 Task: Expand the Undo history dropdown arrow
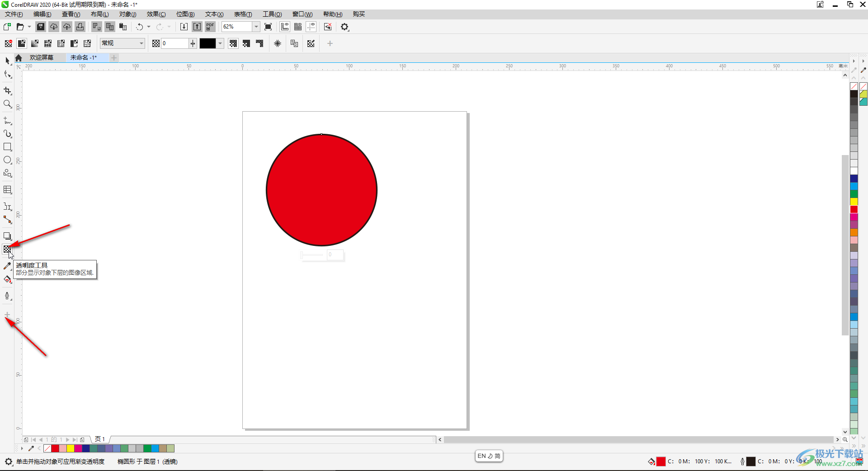coord(149,27)
